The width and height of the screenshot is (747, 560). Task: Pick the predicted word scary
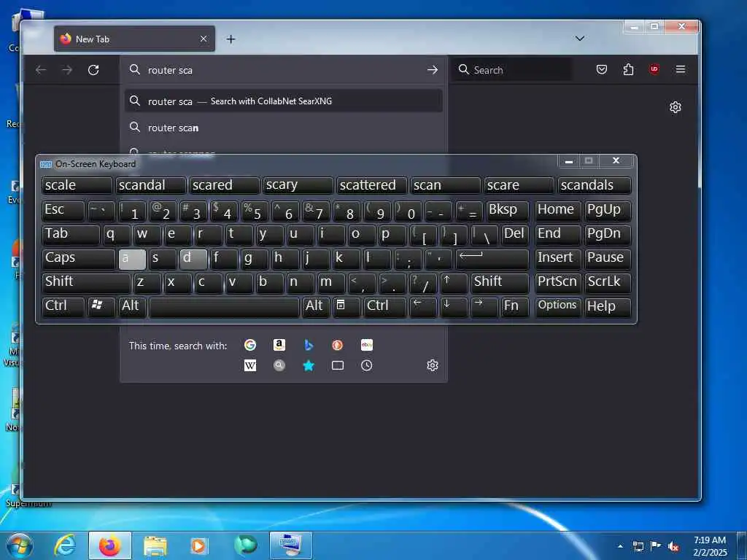pos(298,185)
